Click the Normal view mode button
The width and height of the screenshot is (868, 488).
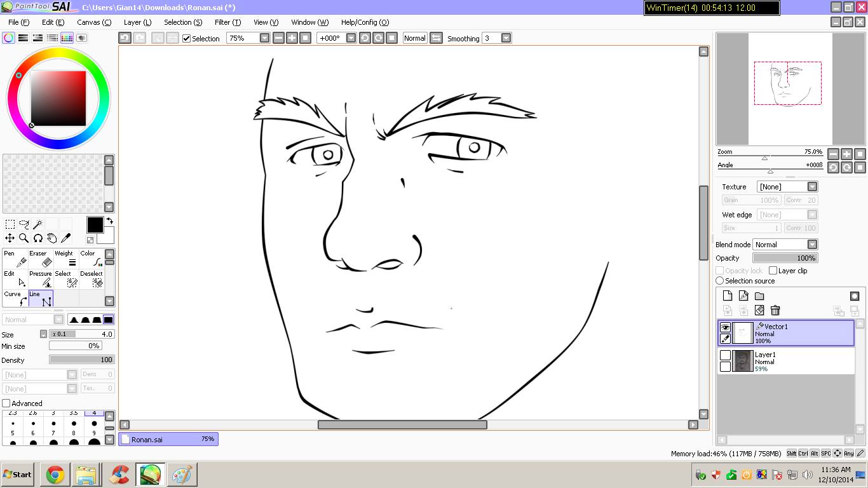point(414,38)
